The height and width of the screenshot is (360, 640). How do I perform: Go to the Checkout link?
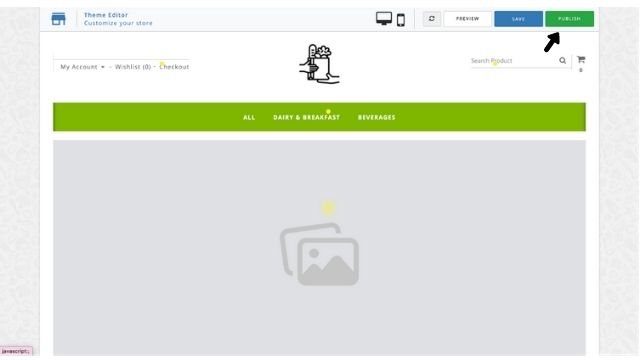point(174,67)
